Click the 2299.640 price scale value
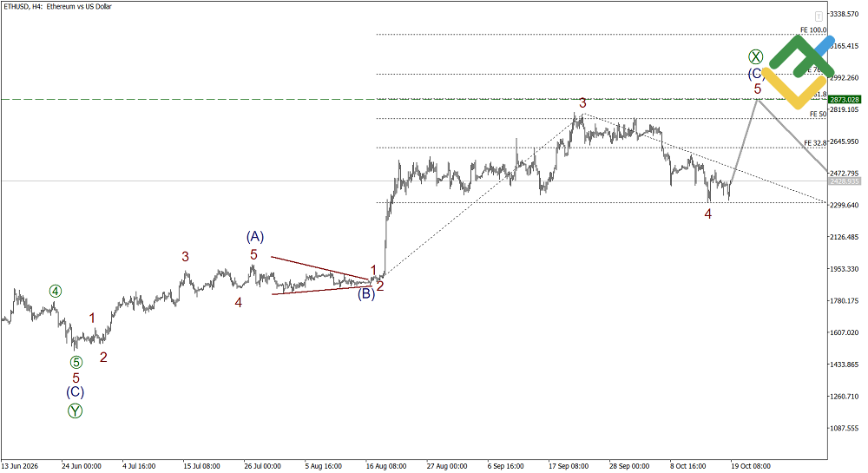This screenshot has height=473, width=868. click(845, 205)
